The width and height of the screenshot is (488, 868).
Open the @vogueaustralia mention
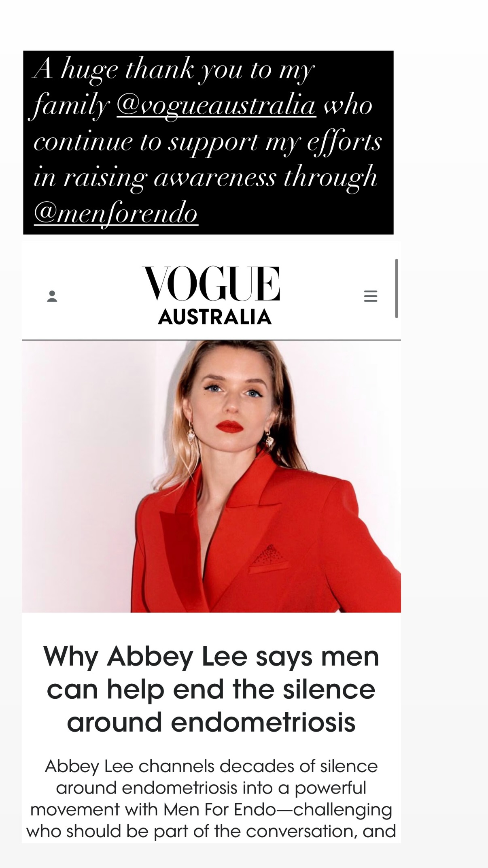(x=216, y=106)
